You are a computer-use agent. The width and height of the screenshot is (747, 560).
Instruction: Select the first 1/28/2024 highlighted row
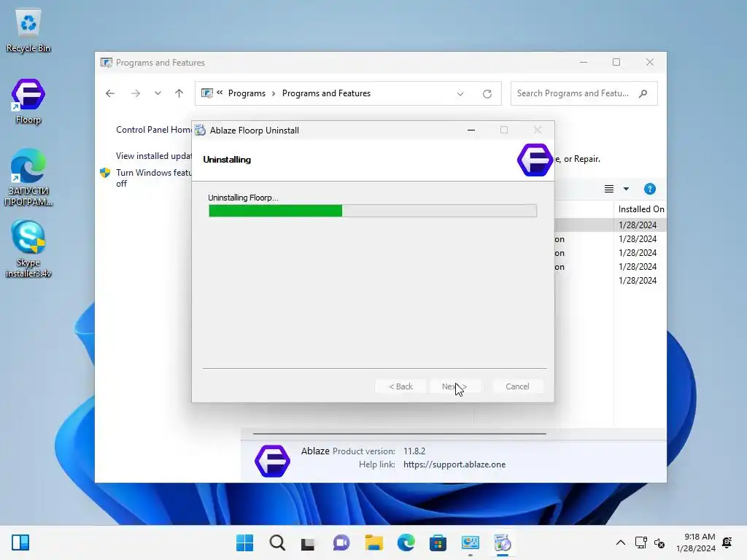tap(611, 225)
